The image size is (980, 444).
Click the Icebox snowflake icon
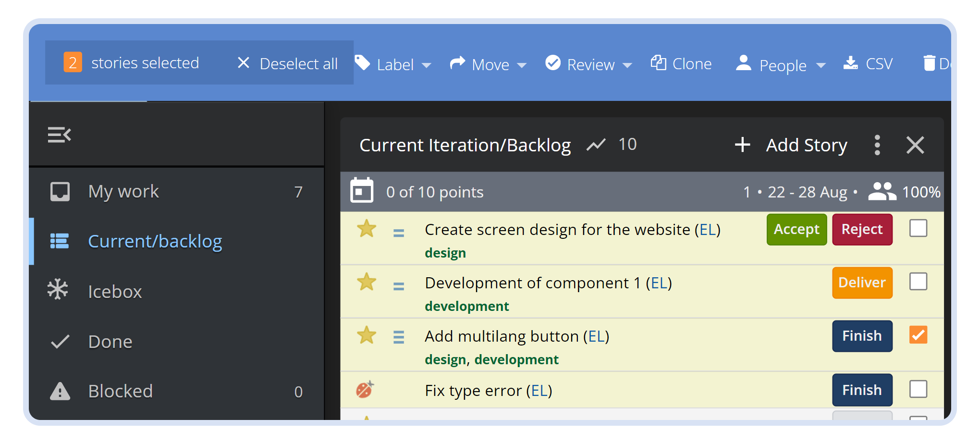(x=58, y=290)
